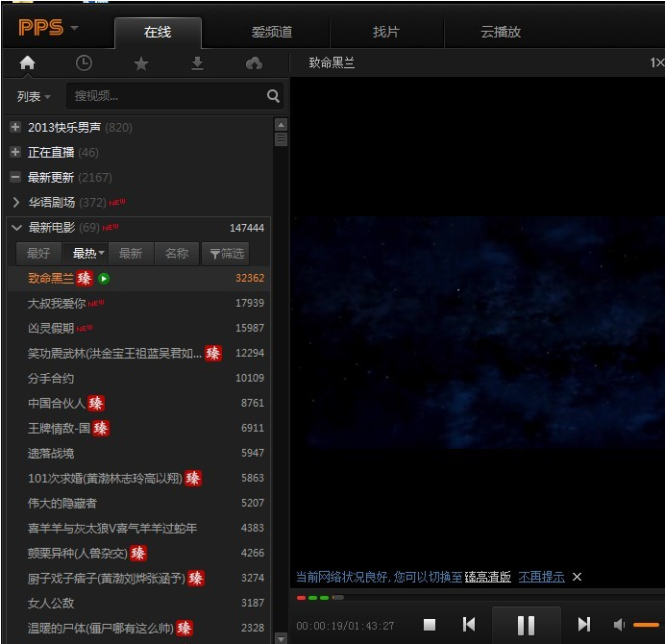
Task: Click the green play icon beside 致命黑兰
Action: point(104,279)
